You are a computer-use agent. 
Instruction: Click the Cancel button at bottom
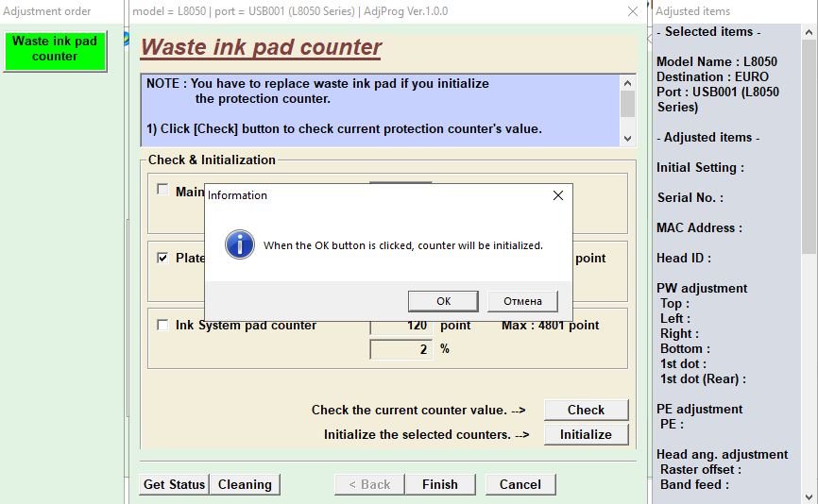pos(520,484)
